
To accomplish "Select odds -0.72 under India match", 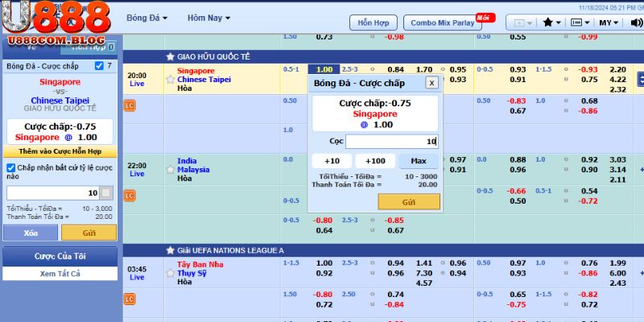I will pos(588,200).
